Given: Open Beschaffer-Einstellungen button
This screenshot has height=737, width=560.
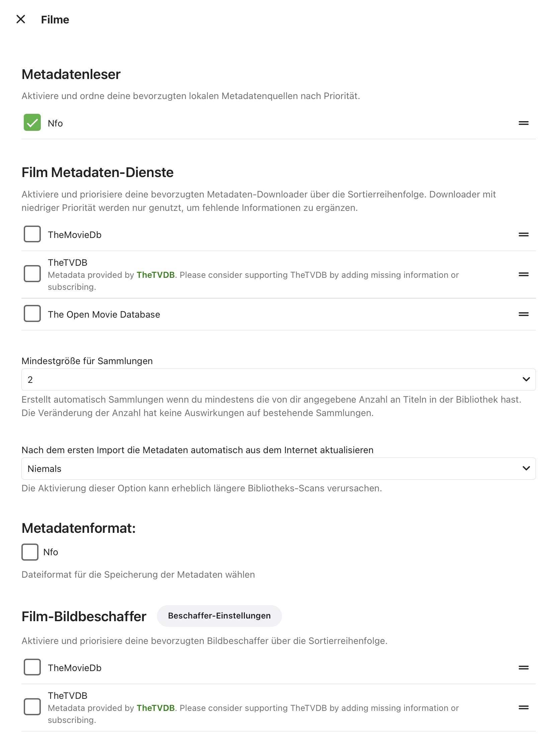Looking at the screenshot, I should (x=219, y=616).
